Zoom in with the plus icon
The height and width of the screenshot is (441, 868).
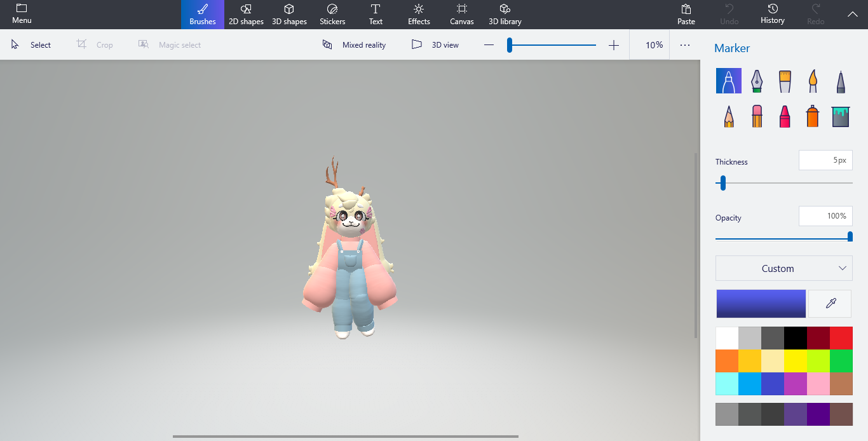click(x=614, y=45)
